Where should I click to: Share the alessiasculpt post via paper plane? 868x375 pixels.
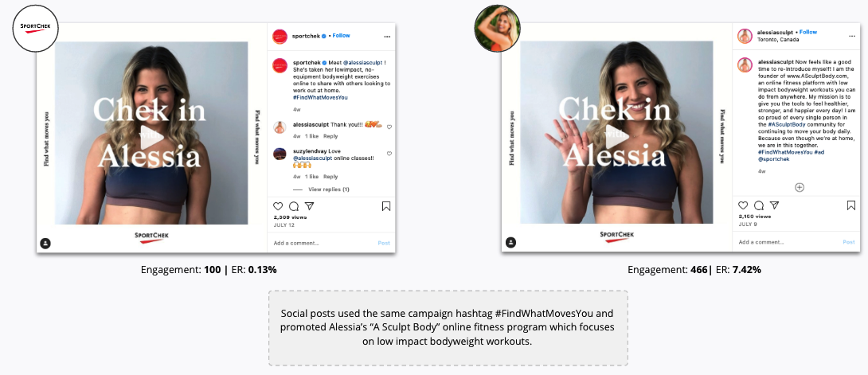click(775, 205)
